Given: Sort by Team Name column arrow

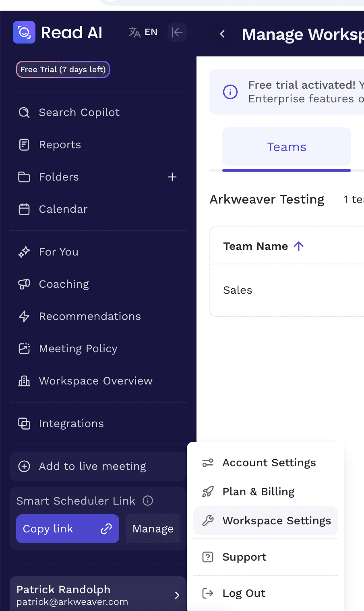Looking at the screenshot, I should click(x=299, y=246).
